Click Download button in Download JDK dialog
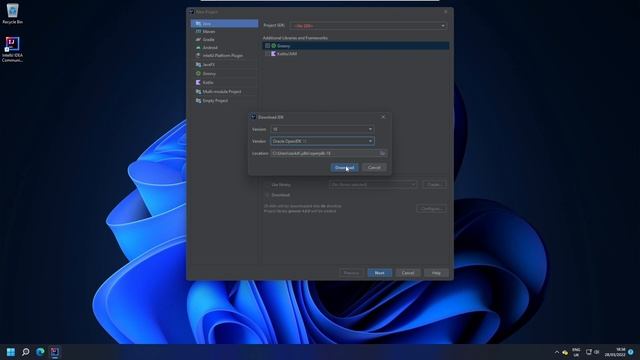 (x=344, y=167)
